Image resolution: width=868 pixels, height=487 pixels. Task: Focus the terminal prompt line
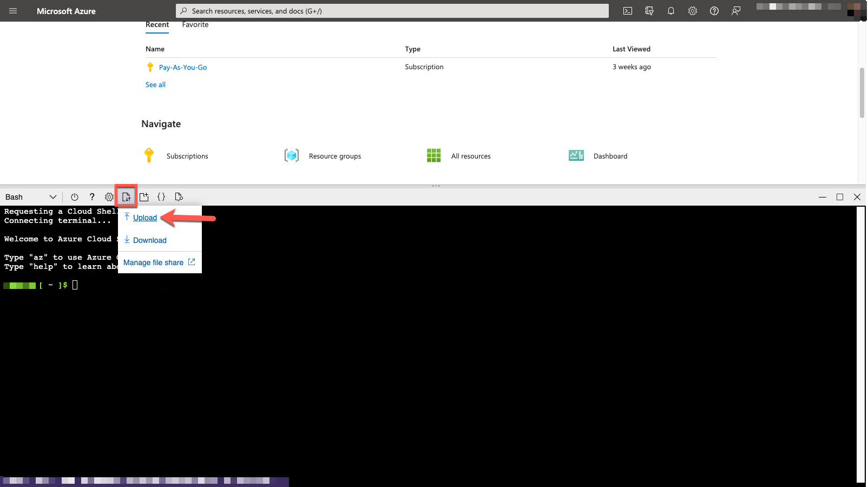coord(40,285)
